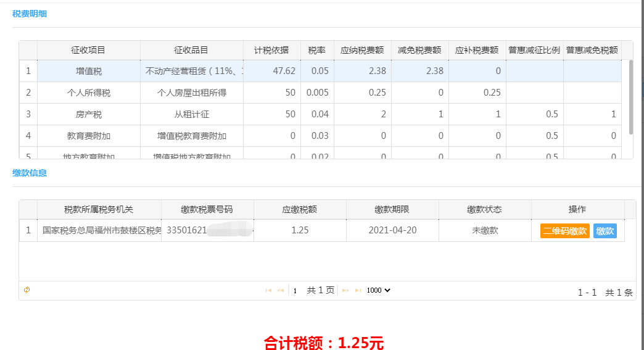
Task: Click the 减免税费额 column header
Action: [x=419, y=50]
